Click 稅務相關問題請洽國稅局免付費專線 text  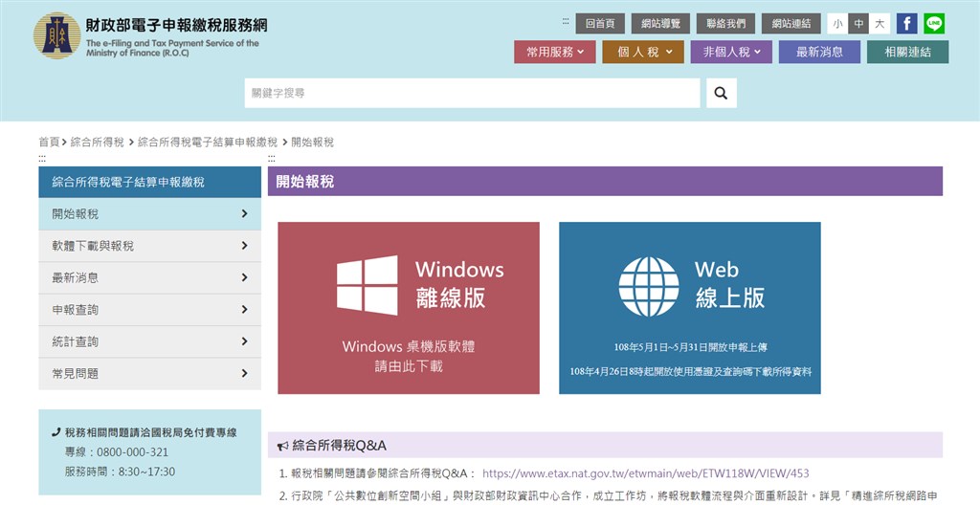(x=150, y=432)
